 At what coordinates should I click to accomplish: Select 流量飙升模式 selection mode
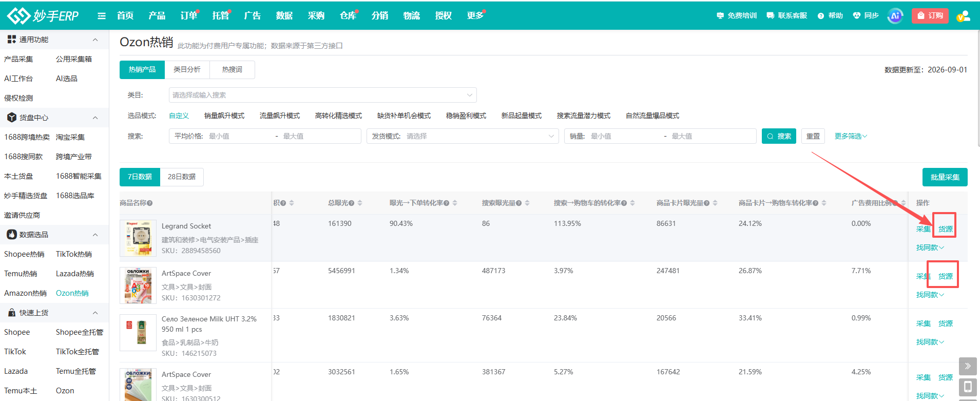pyautogui.click(x=280, y=116)
